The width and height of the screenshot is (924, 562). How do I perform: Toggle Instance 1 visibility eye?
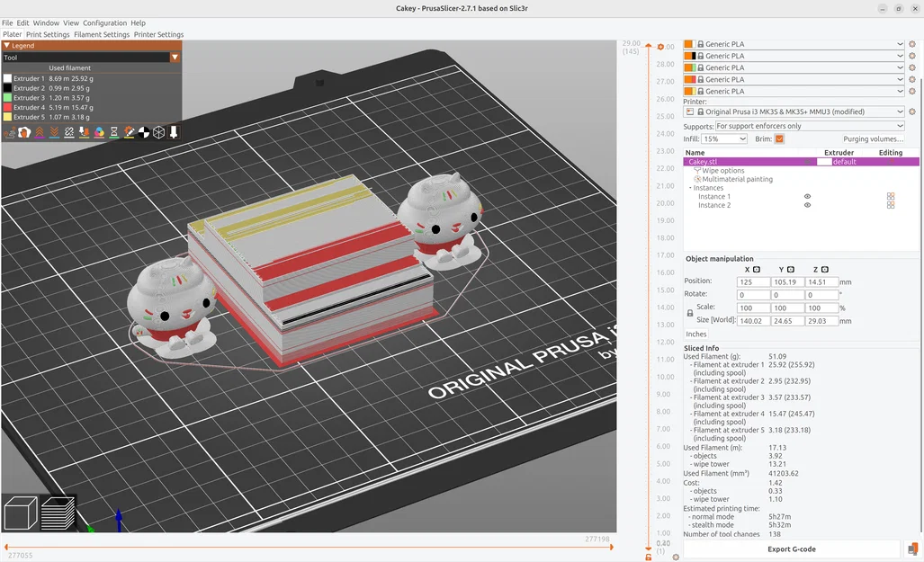coord(807,196)
